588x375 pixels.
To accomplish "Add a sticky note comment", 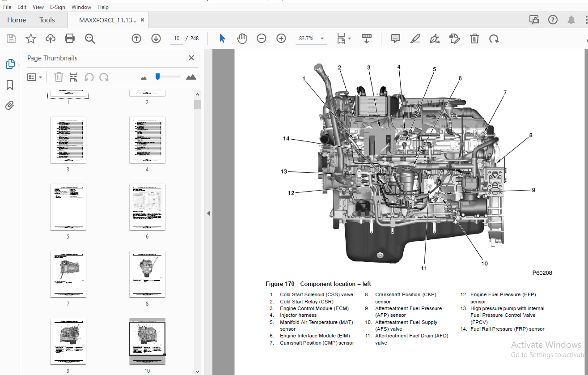I will click(x=395, y=38).
